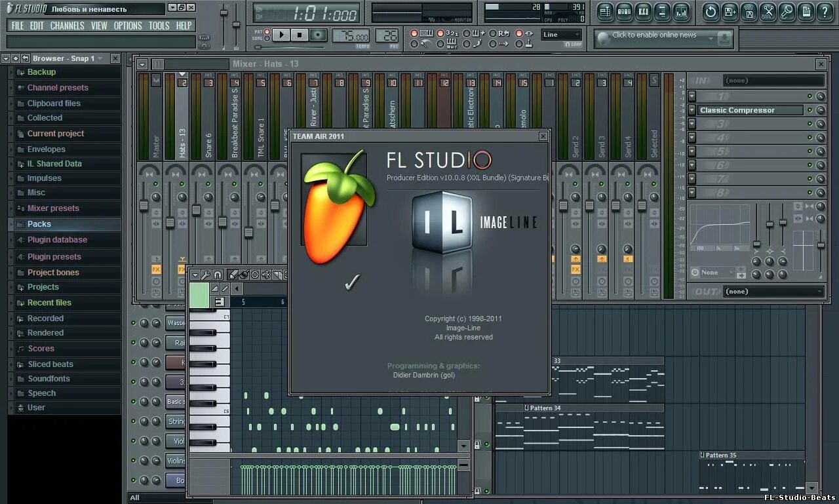Screen dimensions: 839x504
Task: Click browser collapse-up arrow icon
Action: click(16, 58)
